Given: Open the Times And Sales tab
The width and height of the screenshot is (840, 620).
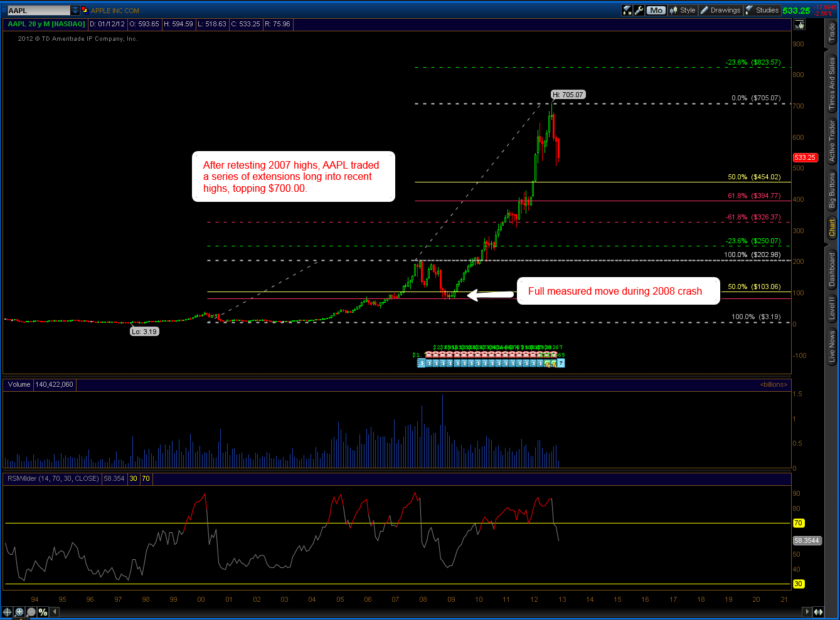Looking at the screenshot, I should pos(832,83).
